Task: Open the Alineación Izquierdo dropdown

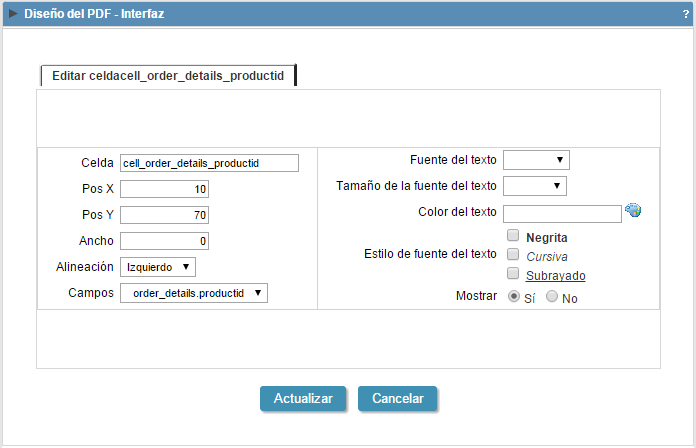Action: pyautogui.click(x=158, y=267)
